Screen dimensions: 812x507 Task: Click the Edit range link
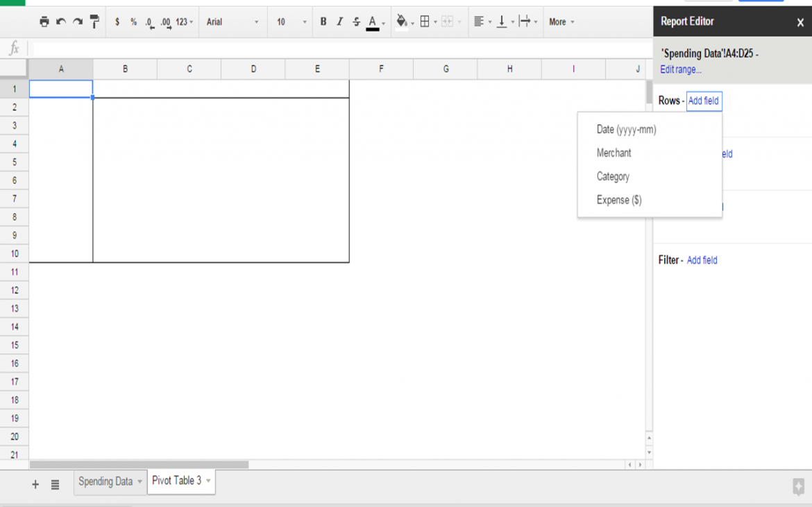tap(680, 69)
